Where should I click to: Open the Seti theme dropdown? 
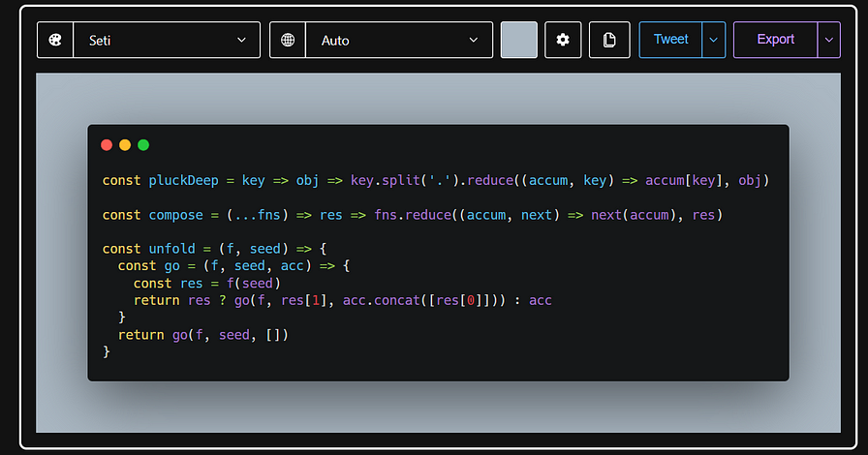167,40
